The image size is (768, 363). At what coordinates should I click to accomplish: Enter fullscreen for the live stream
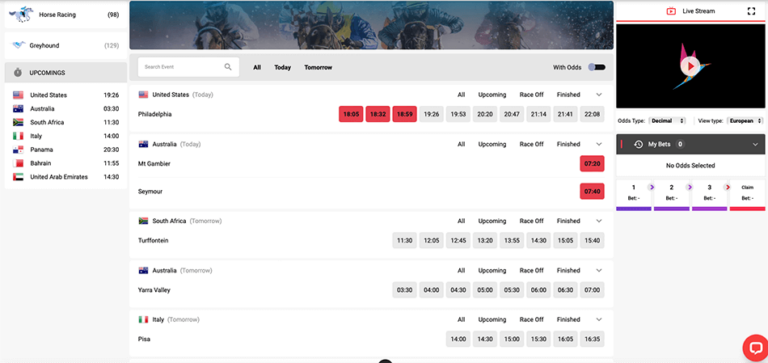click(751, 11)
